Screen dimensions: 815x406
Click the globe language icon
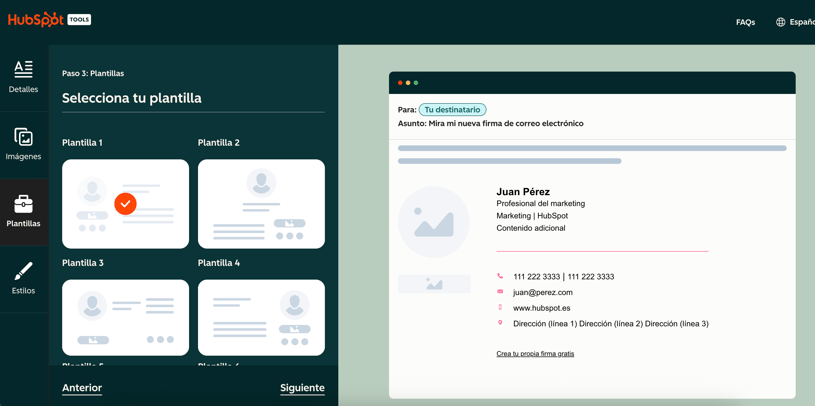(x=781, y=22)
